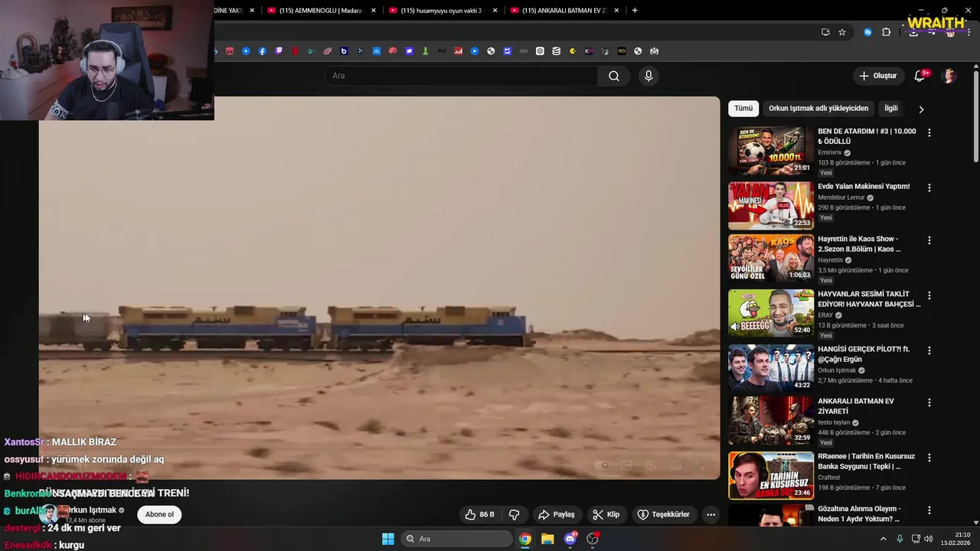Click the install app icon in address bar
The image size is (980, 551).
(x=825, y=32)
